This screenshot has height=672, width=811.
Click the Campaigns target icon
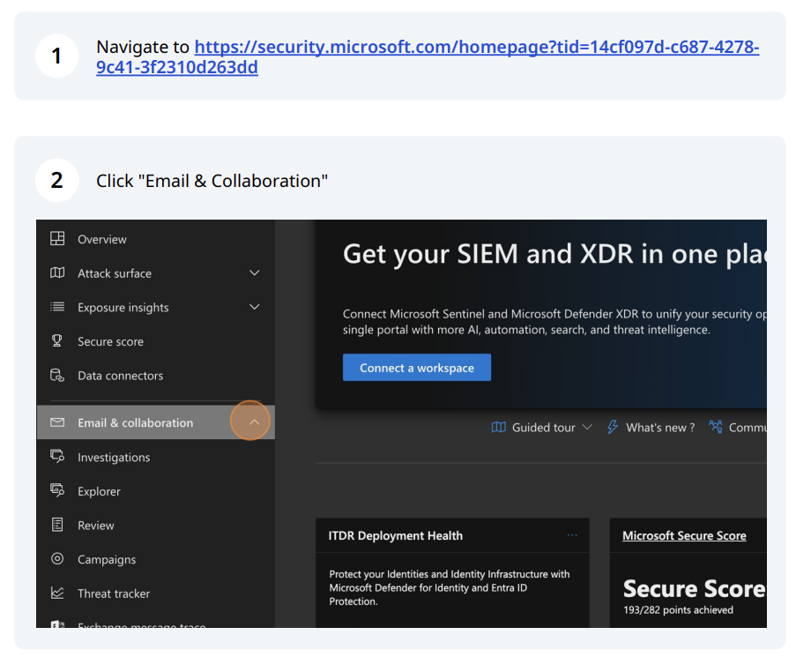[x=57, y=559]
